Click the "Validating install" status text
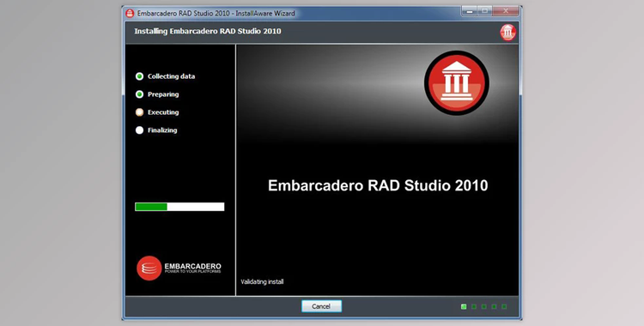 coord(262,281)
